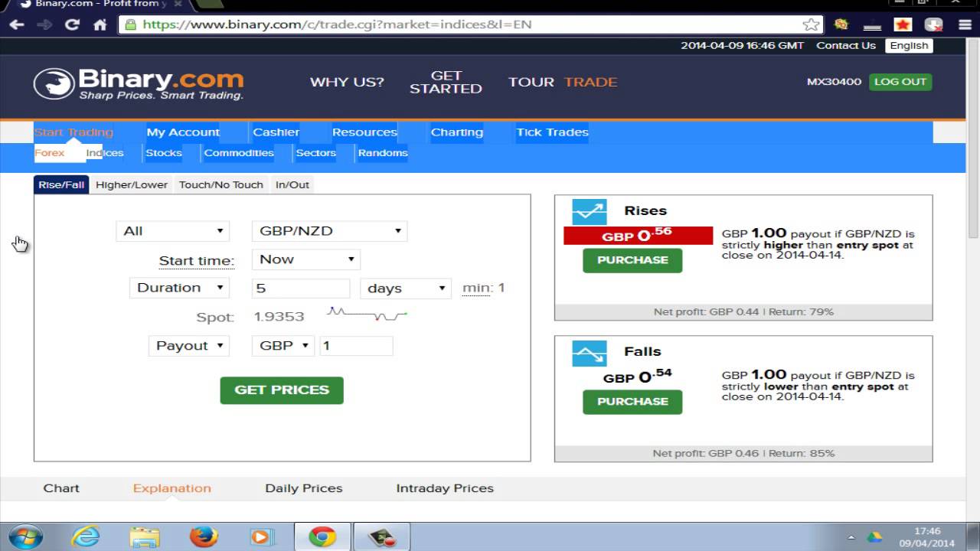The width and height of the screenshot is (980, 551).
Task: Open the WHY US? link
Action: coord(347,82)
